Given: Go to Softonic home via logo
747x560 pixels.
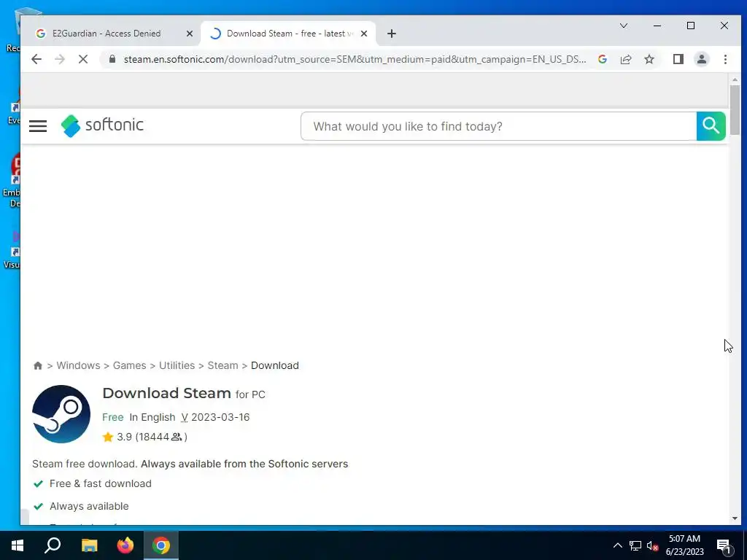Looking at the screenshot, I should click(102, 125).
